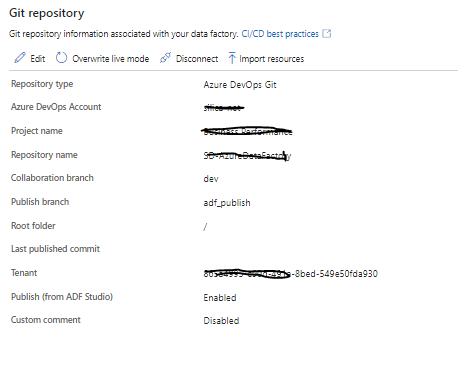Click the Import resources upload arrow icon

(232, 58)
